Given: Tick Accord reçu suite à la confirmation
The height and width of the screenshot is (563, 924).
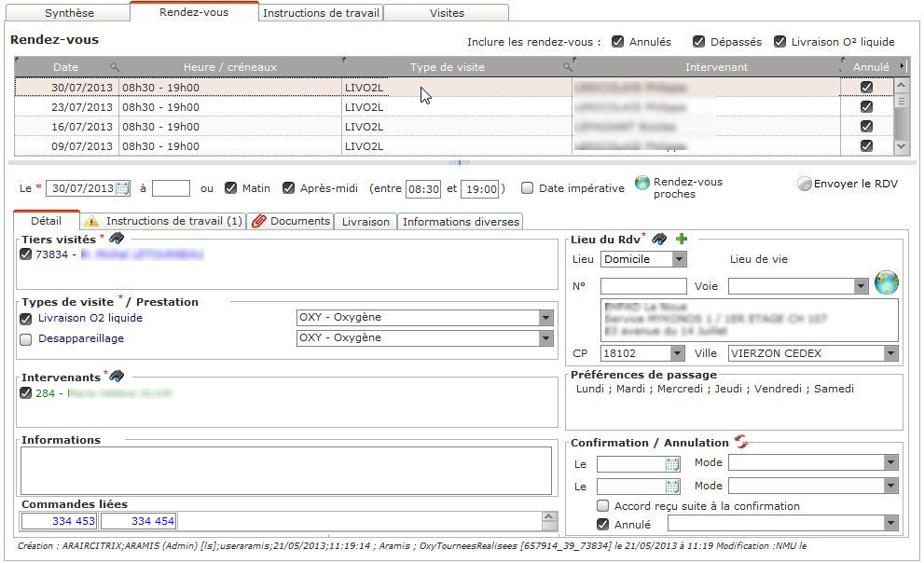Looking at the screenshot, I should point(603,506).
